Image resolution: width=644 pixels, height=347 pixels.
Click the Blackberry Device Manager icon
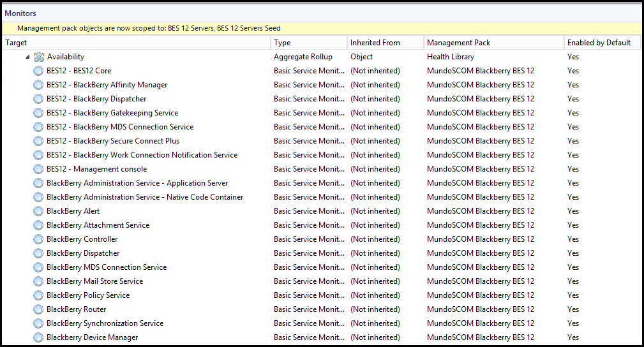pos(38,337)
